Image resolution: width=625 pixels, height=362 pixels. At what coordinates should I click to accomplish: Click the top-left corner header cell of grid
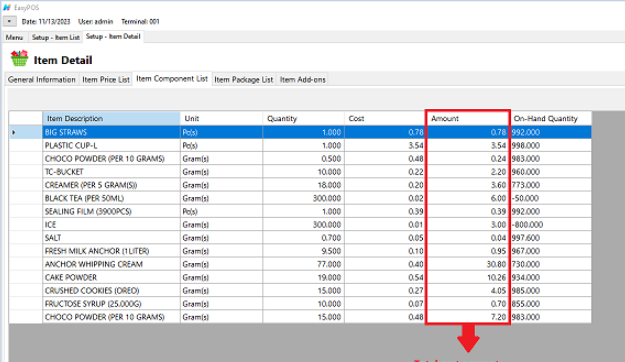pos(26,118)
